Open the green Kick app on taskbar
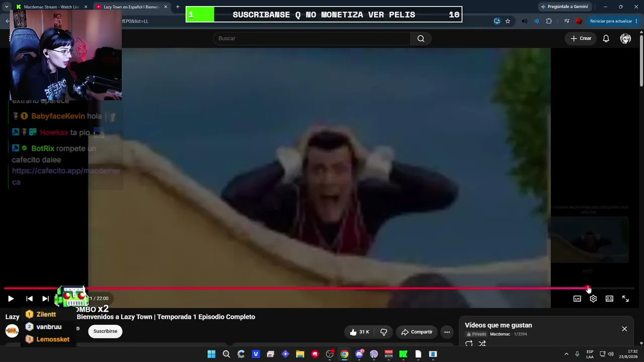This screenshot has width=644, height=362. click(x=403, y=354)
